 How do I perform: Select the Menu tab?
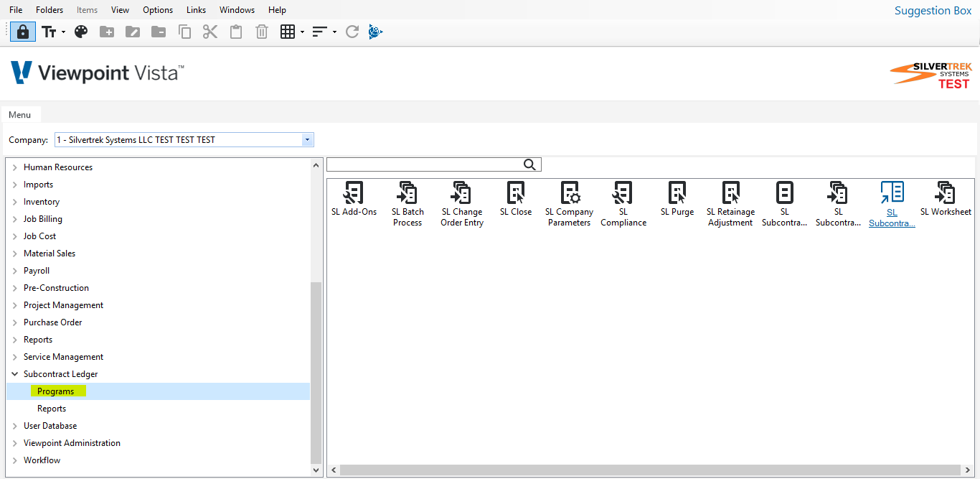tap(20, 115)
